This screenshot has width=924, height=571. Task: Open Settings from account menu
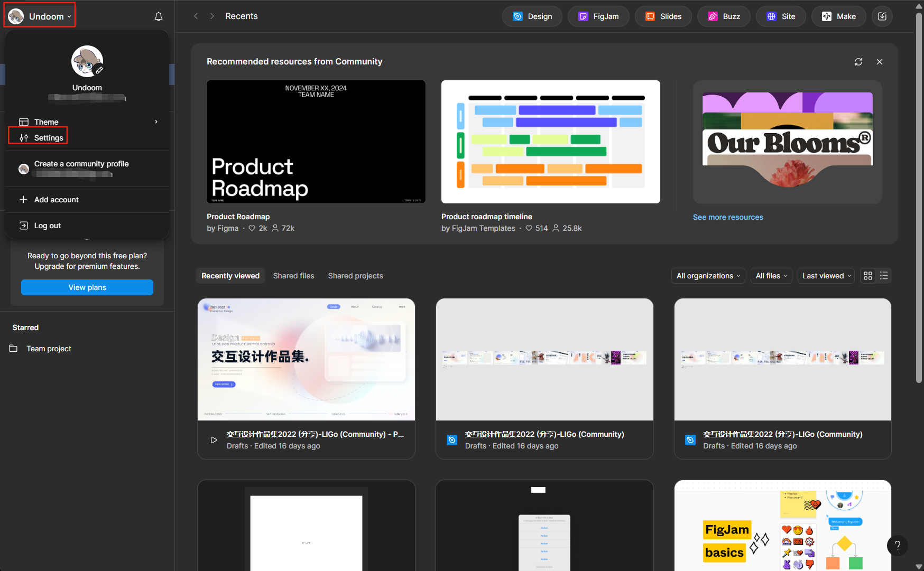coord(87,138)
